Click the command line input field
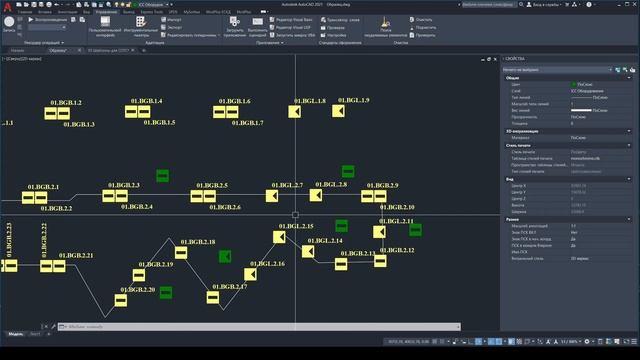 [x=259, y=327]
